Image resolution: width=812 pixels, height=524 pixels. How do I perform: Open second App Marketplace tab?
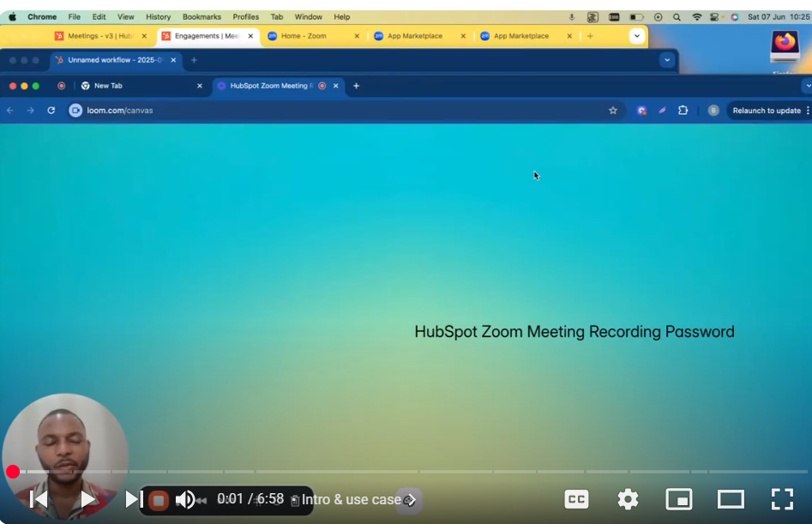pos(526,36)
